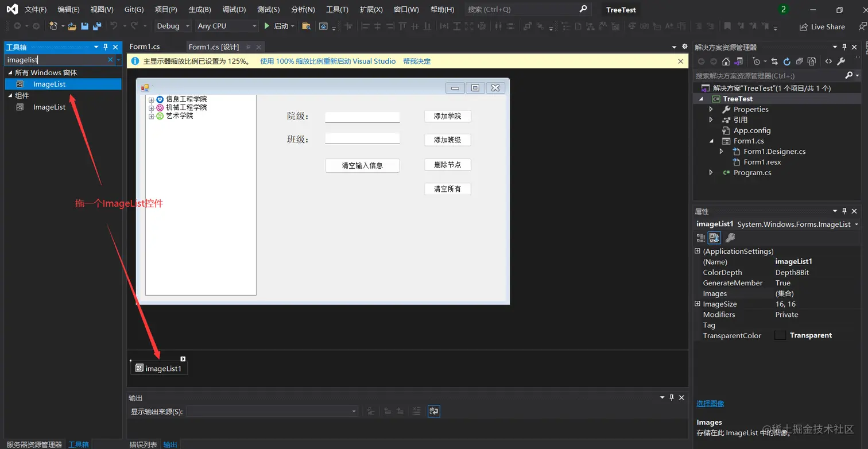The width and height of the screenshot is (868, 449).
Task: Click the View Code icon in Solution Explorer
Action: 828,61
